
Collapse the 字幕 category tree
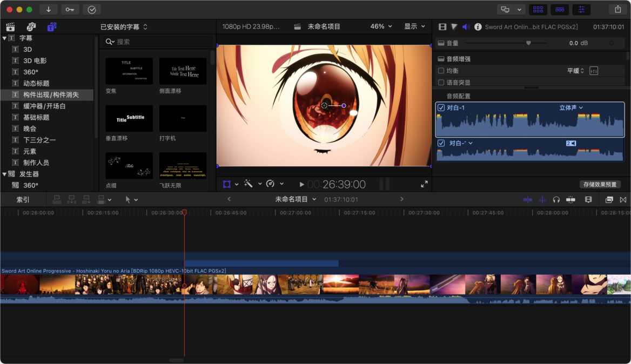(x=4, y=38)
